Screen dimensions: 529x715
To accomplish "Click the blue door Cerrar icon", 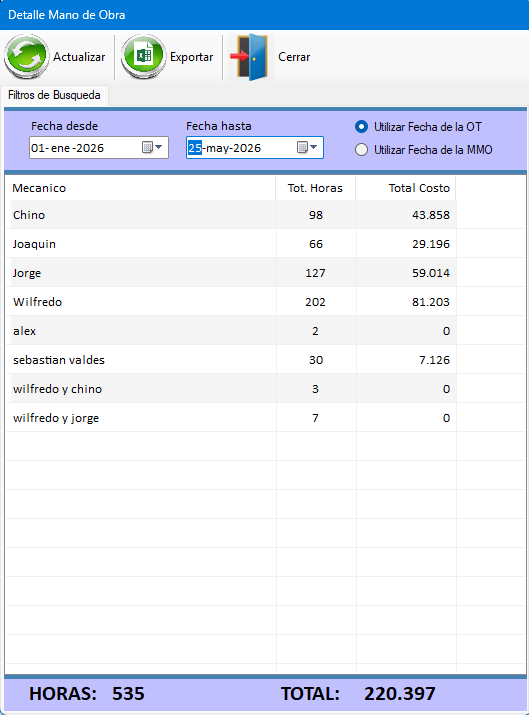I will point(251,57).
